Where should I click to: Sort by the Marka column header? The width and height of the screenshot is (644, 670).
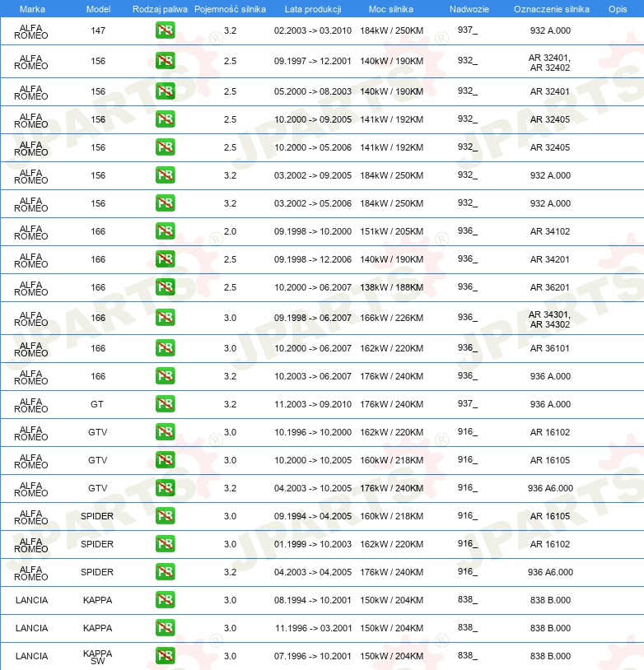pyautogui.click(x=32, y=9)
